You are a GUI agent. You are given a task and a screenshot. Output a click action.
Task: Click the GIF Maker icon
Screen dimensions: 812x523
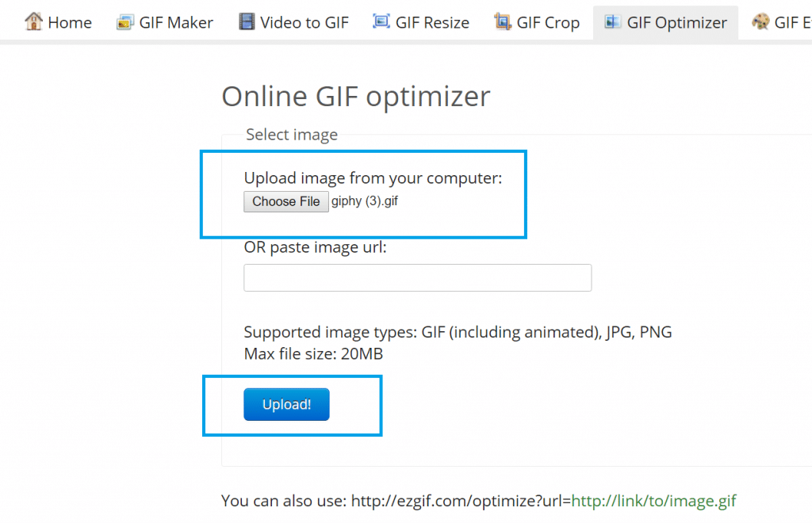(124, 21)
